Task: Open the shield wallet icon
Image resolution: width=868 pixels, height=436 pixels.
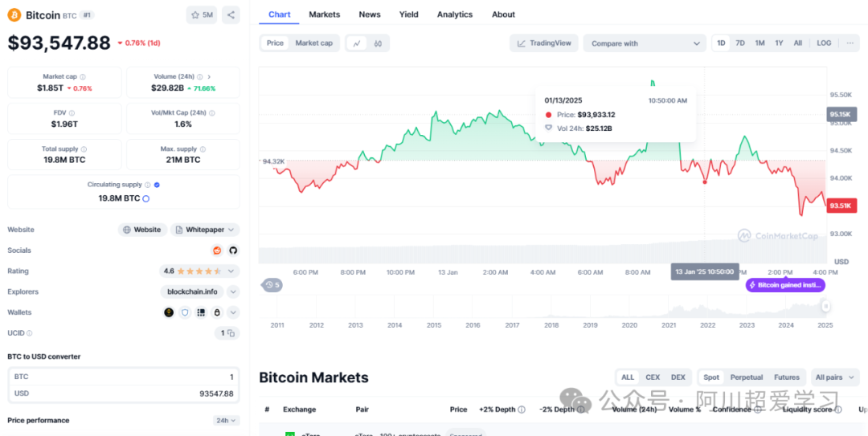Action: (x=185, y=312)
